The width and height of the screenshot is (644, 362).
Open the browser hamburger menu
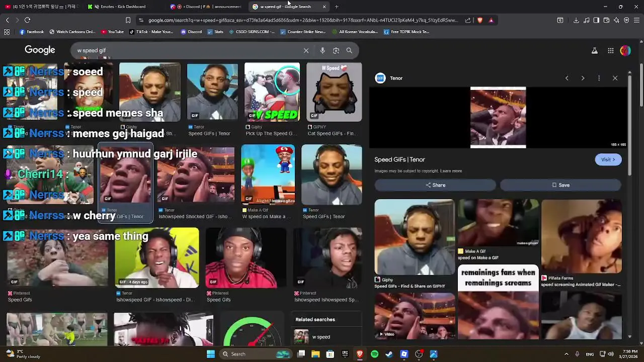(636, 20)
